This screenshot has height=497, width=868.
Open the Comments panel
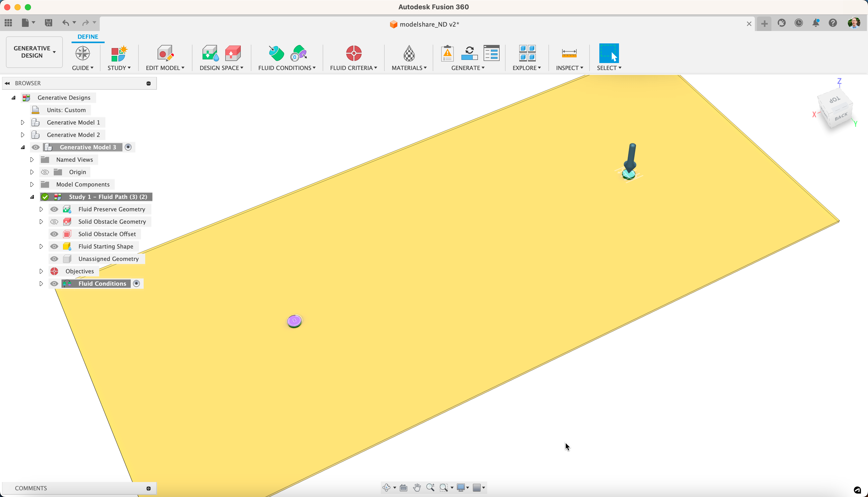31,488
